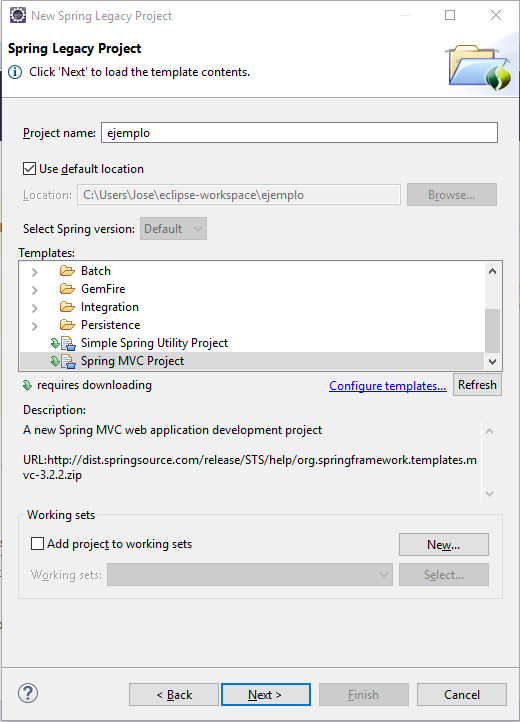Select the Spring MVC Project template icon
520x722 pixels.
point(63,361)
